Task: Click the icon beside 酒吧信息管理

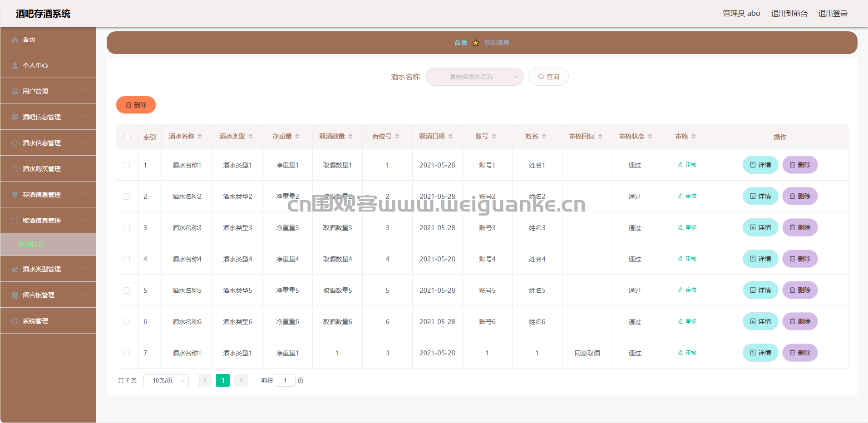Action: [x=15, y=118]
